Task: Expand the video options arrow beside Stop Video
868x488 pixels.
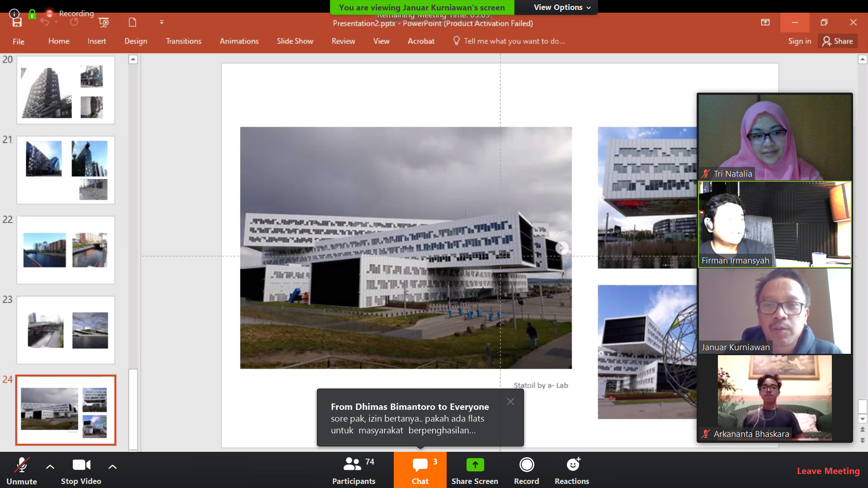Action: click(x=113, y=466)
